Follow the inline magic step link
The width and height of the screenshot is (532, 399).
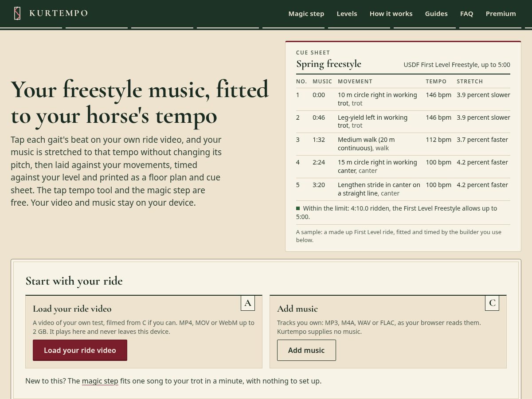pos(100,381)
